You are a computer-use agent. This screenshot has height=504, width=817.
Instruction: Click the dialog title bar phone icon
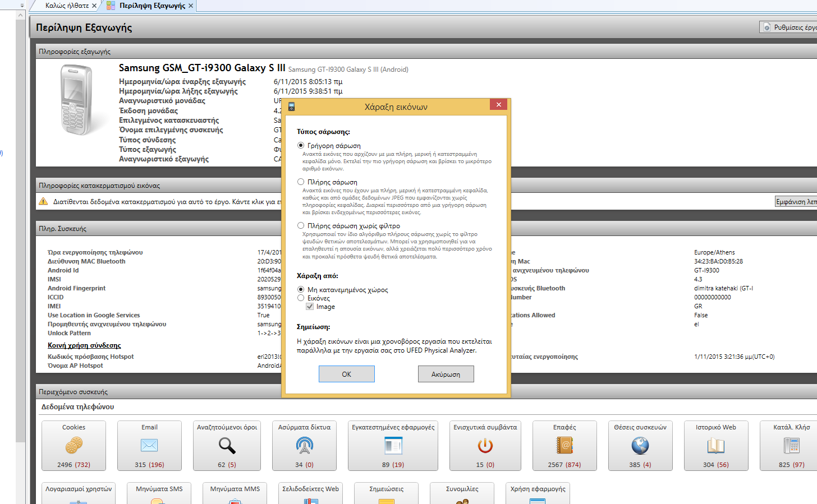(x=291, y=107)
